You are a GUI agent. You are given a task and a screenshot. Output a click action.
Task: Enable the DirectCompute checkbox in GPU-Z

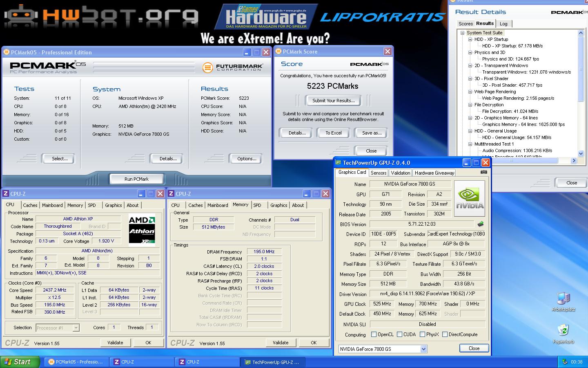tap(445, 334)
